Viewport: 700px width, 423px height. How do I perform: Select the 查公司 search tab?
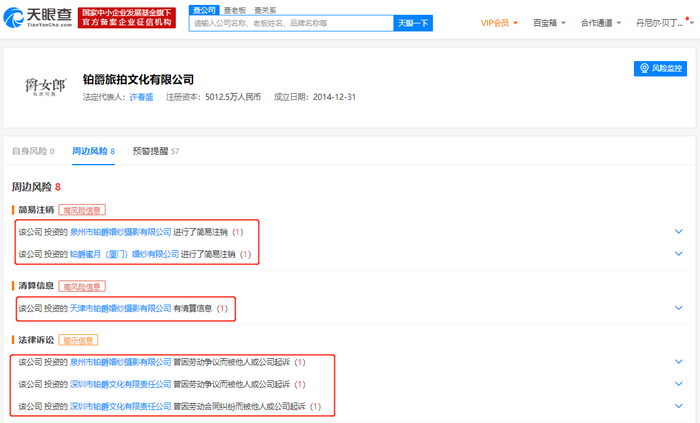(x=204, y=10)
